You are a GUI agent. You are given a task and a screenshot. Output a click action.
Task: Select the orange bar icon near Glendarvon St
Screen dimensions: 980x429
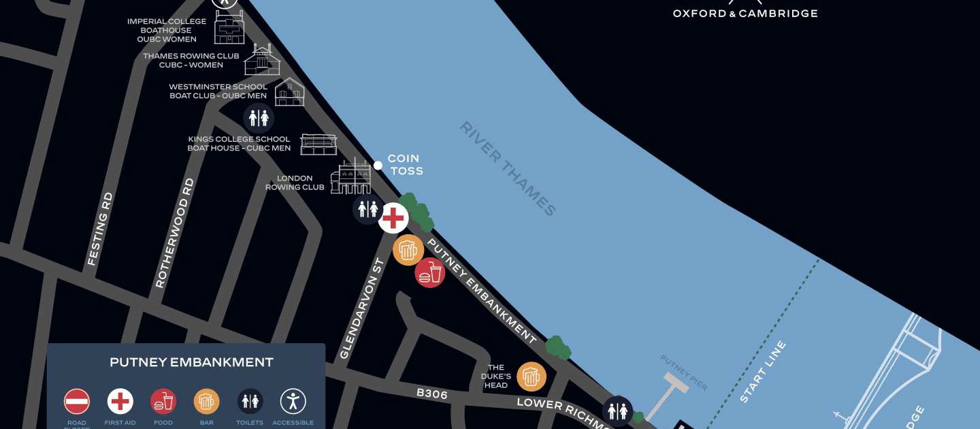tap(408, 250)
